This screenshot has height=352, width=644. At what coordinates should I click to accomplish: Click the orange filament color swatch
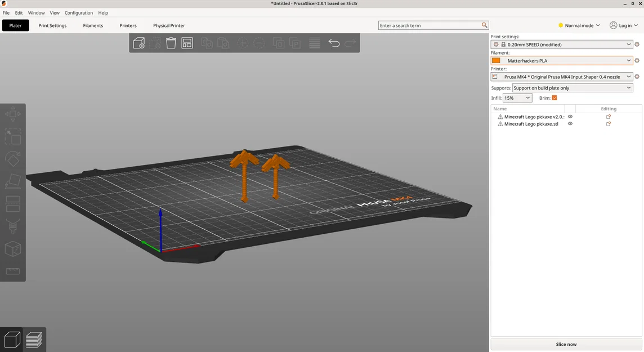496,60
